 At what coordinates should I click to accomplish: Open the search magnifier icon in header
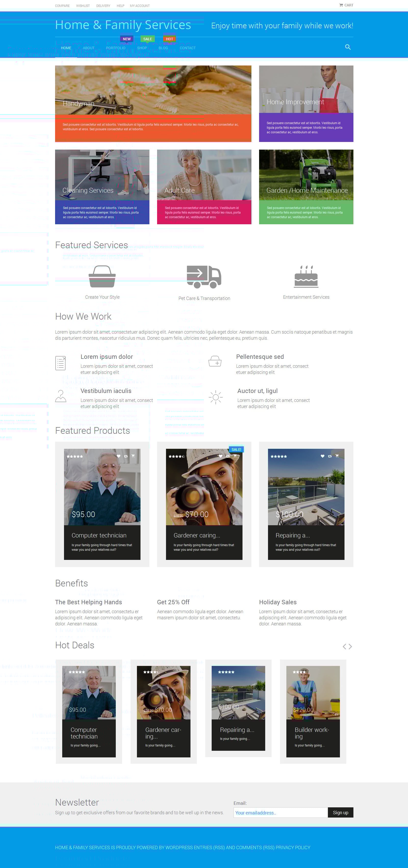click(348, 47)
